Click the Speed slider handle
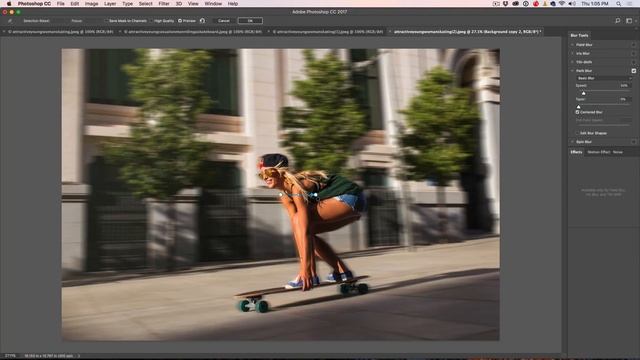 click(x=583, y=93)
